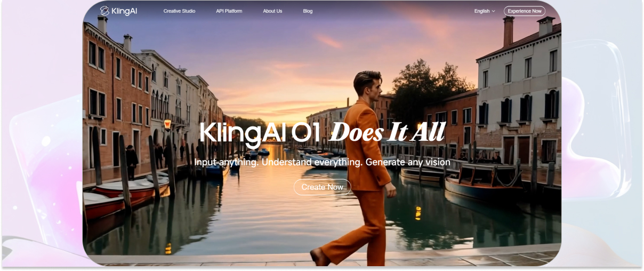Open the English language dropdown

point(485,11)
